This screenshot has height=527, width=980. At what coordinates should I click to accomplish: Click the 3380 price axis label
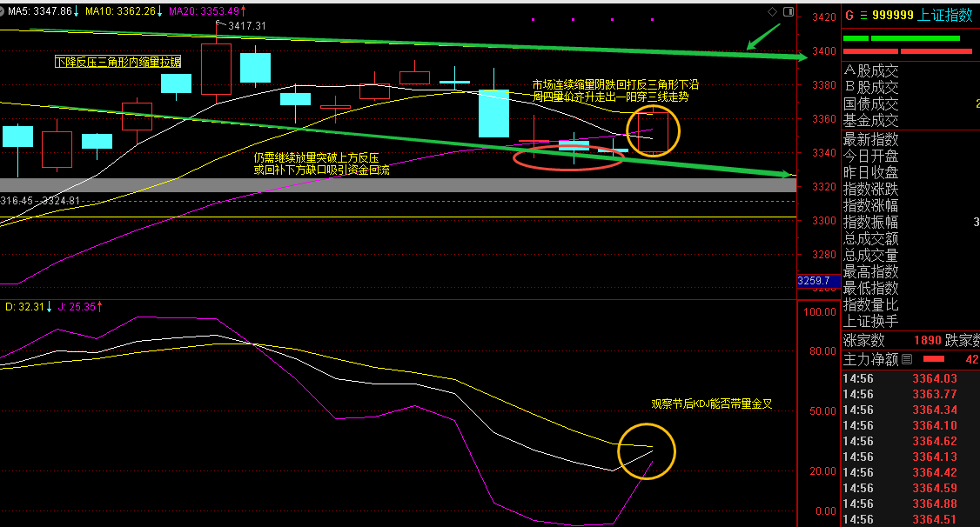[x=823, y=85]
